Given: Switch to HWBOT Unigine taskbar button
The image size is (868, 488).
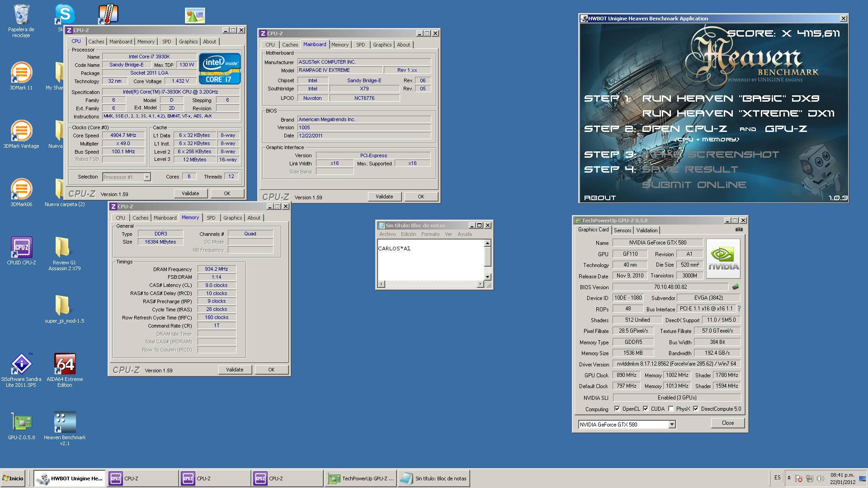Looking at the screenshot, I should point(70,478).
